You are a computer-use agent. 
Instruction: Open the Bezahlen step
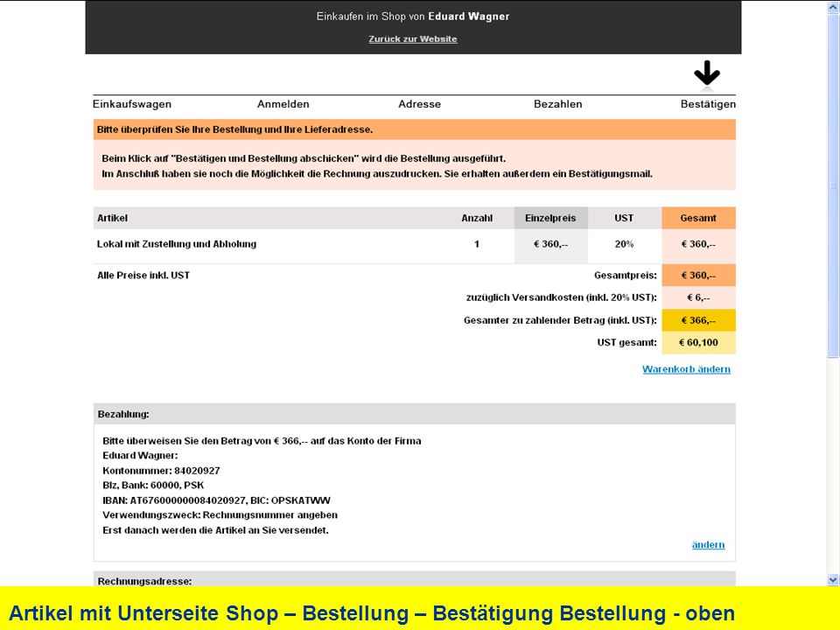(x=557, y=104)
